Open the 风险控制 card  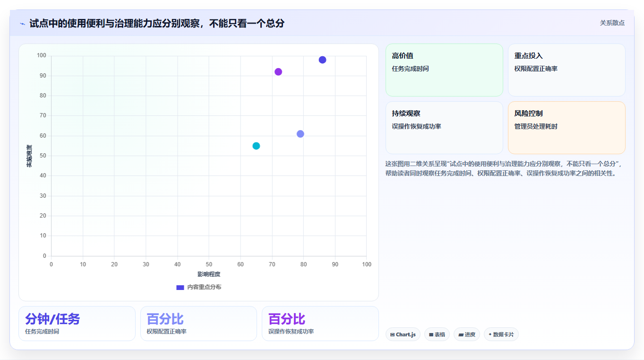click(x=567, y=128)
